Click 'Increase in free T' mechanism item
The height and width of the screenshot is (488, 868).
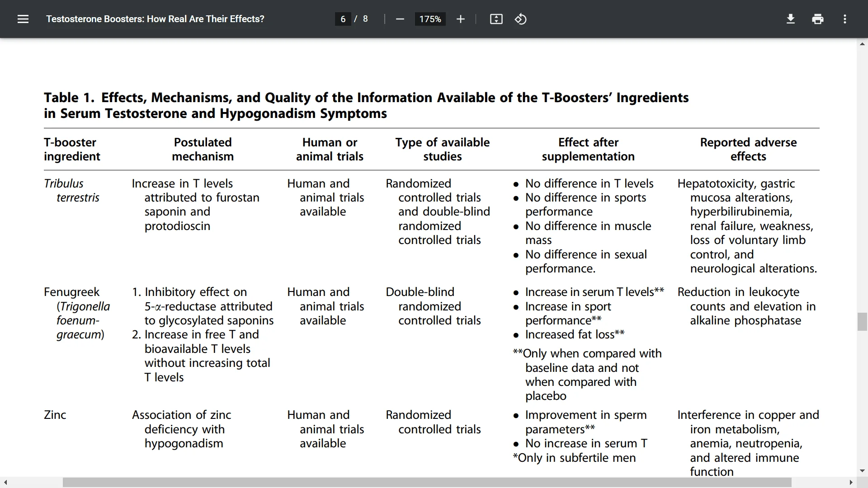(201, 356)
